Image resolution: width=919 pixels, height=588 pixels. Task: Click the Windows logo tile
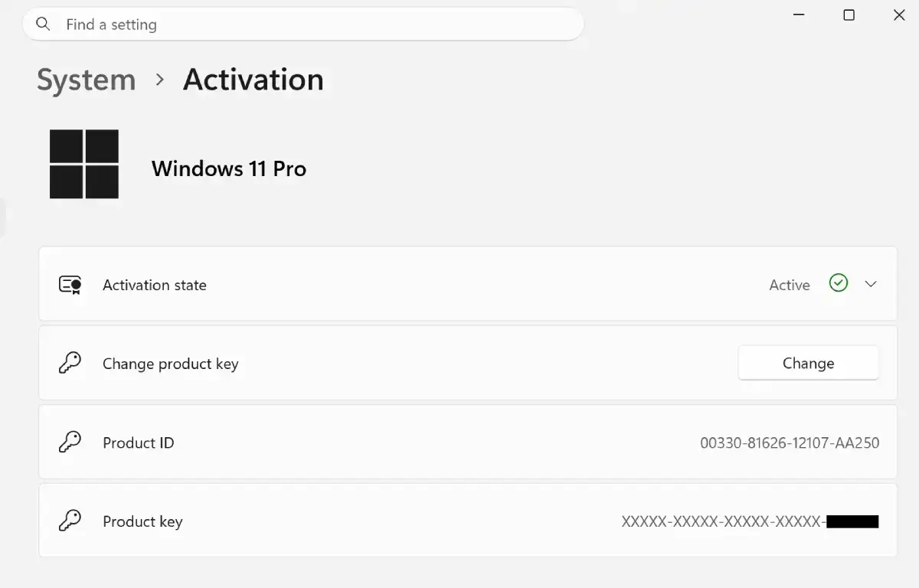tap(84, 164)
